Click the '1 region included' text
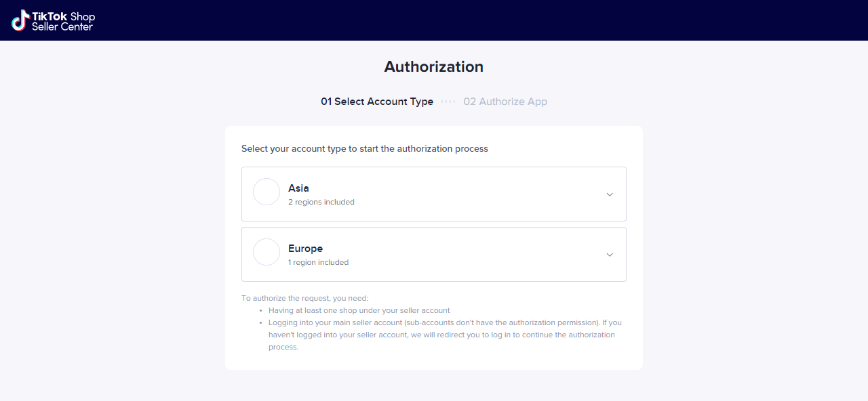The image size is (868, 401). pyautogui.click(x=318, y=262)
